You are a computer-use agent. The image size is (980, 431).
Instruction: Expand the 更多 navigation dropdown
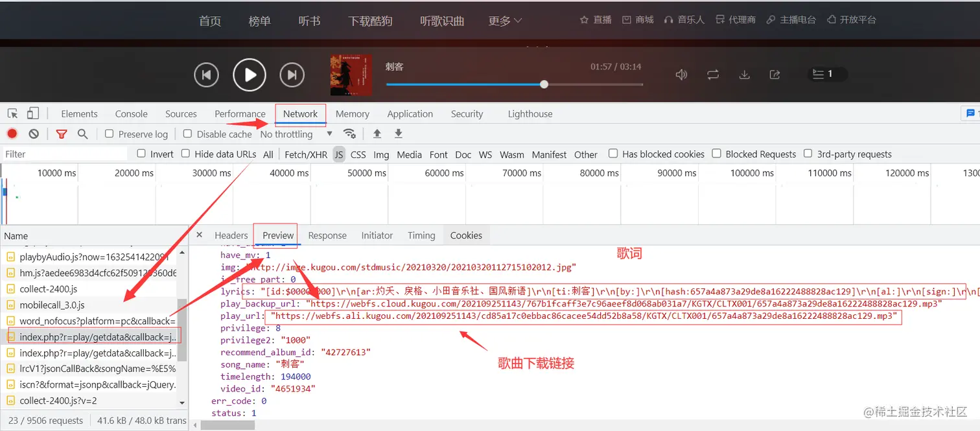pyautogui.click(x=506, y=21)
